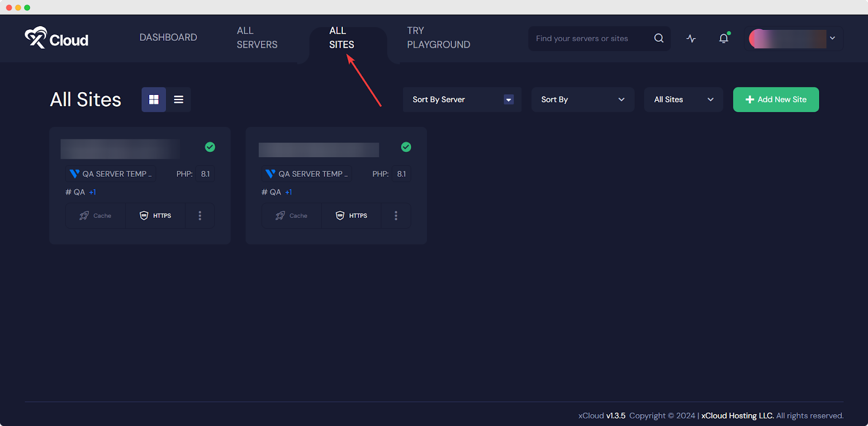Open first site's three-dot options menu
Viewport: 868px width, 426px height.
200,216
